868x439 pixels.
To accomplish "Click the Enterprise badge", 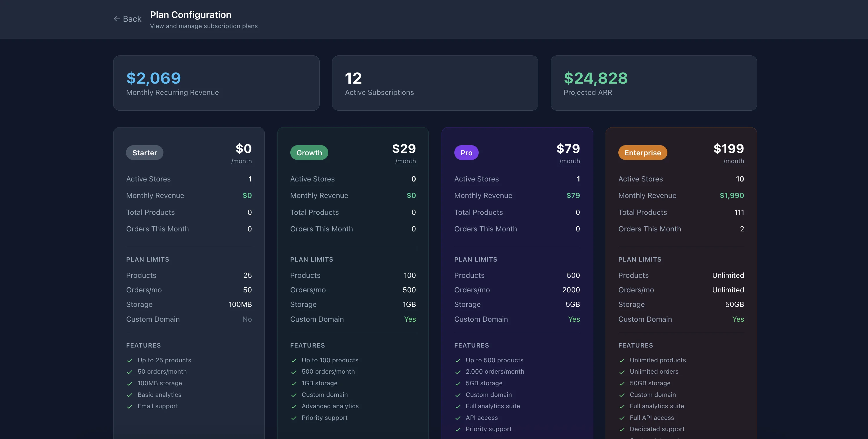I will pyautogui.click(x=642, y=152).
